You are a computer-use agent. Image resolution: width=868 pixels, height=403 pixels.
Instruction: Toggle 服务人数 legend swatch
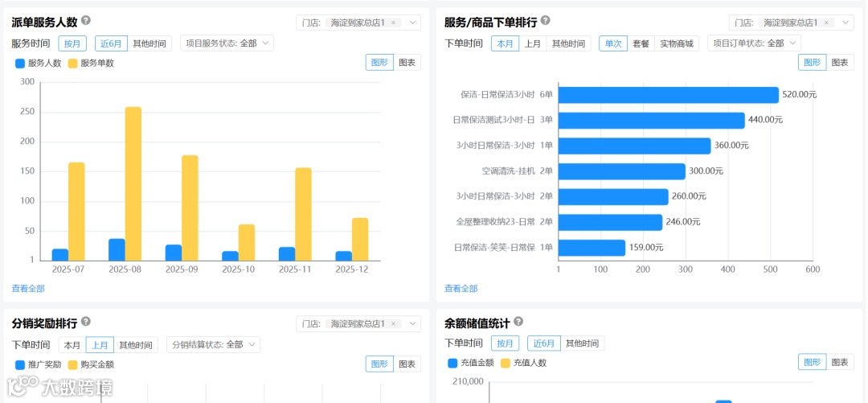(x=20, y=64)
